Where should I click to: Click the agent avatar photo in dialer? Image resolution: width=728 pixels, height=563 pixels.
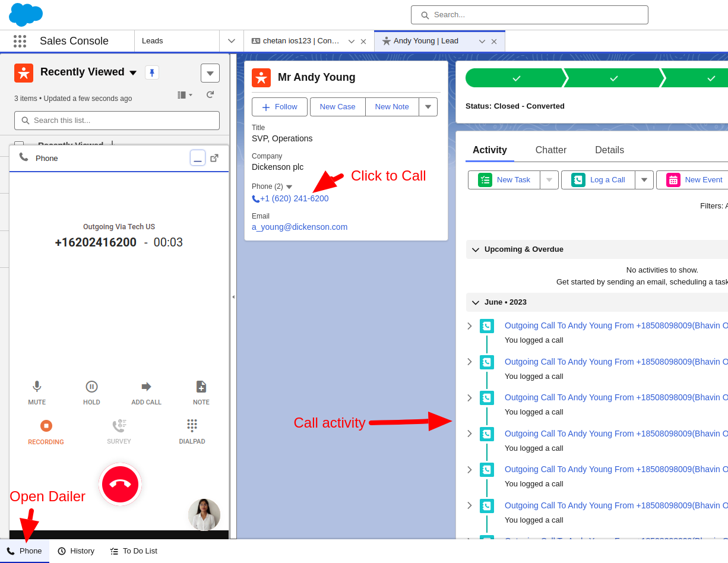(x=204, y=514)
